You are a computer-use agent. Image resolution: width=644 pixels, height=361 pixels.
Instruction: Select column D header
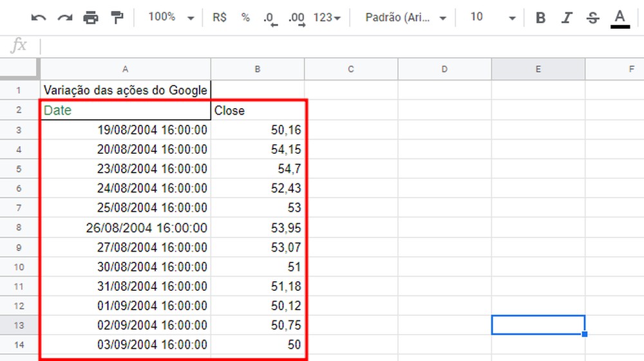444,69
